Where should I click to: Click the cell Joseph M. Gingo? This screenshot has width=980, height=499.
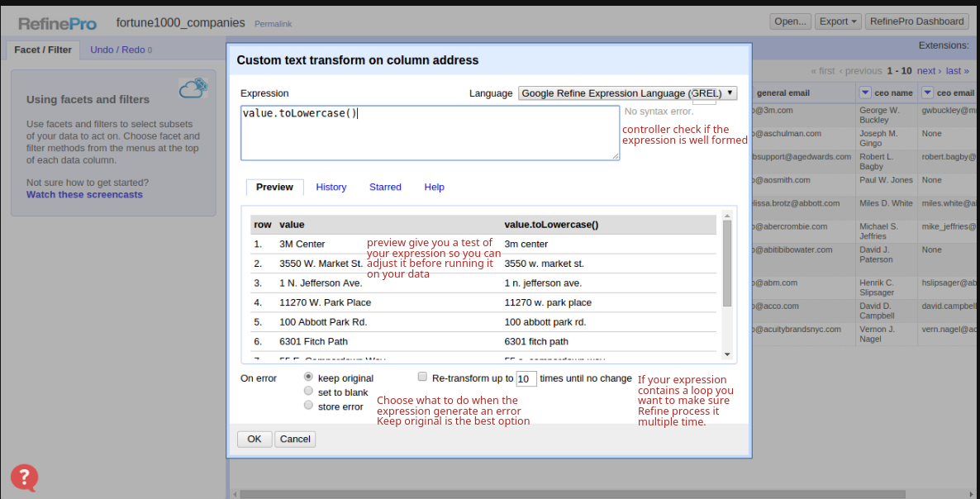point(877,139)
